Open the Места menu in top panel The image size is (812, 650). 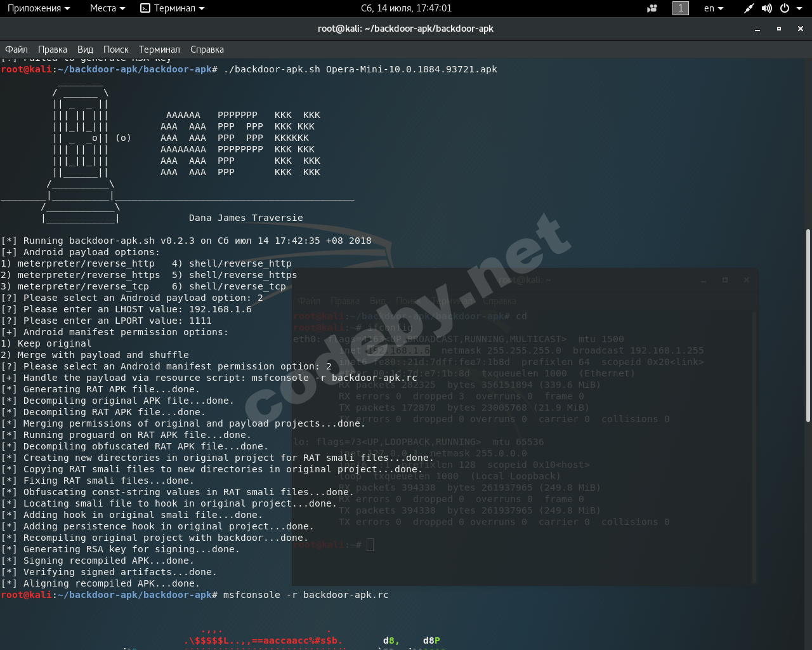107,8
